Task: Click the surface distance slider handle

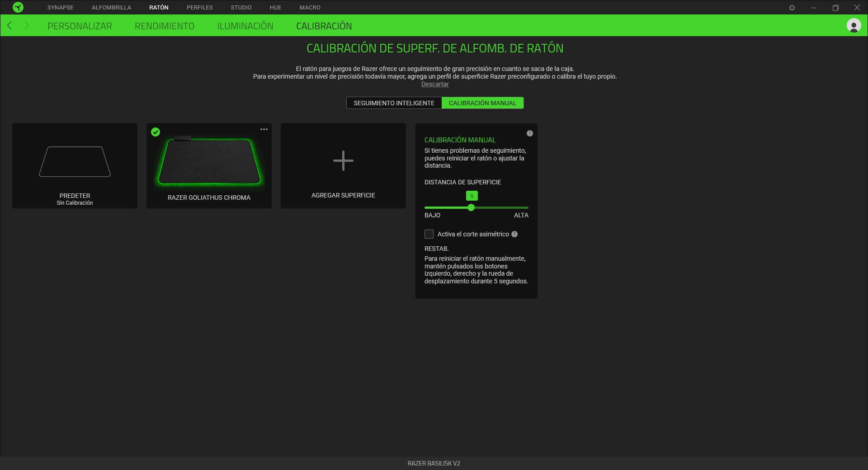Action: pos(471,207)
